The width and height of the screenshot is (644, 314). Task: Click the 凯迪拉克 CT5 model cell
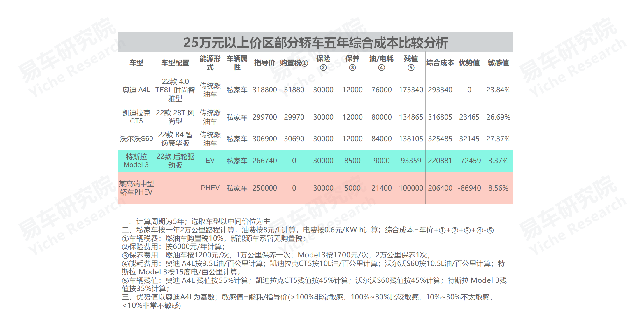[136, 117]
